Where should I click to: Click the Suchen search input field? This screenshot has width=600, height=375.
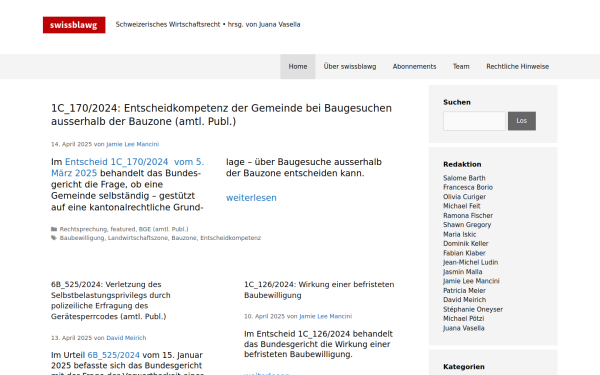click(474, 121)
